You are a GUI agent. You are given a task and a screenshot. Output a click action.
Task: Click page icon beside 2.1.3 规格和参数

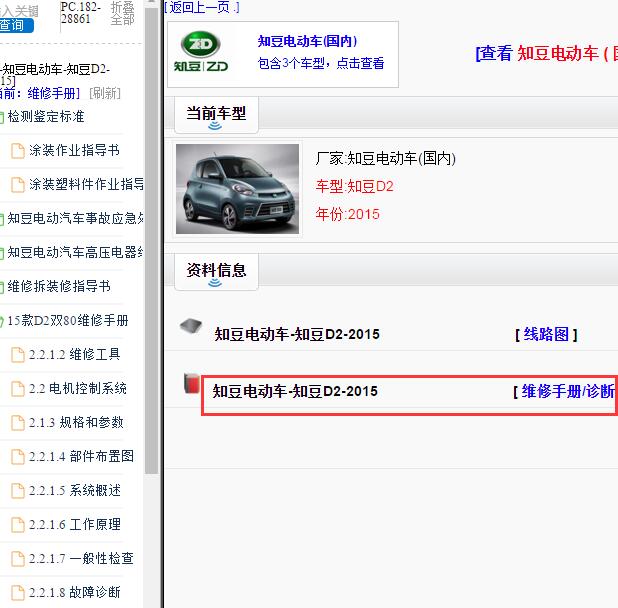pos(18,423)
